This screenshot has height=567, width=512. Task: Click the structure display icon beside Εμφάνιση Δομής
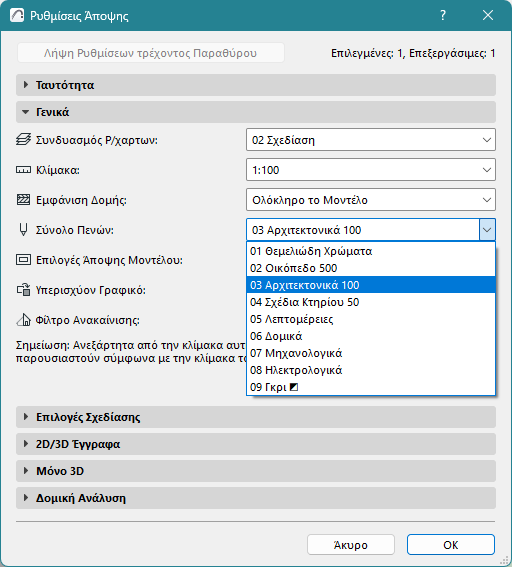pos(24,200)
